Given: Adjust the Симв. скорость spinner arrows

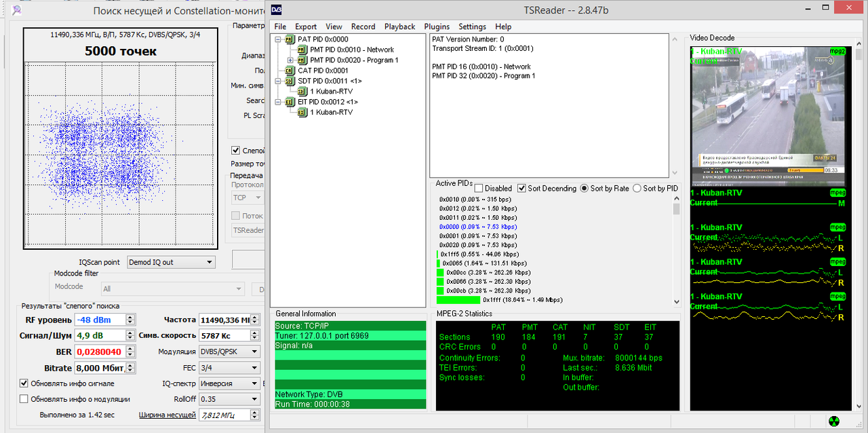Looking at the screenshot, I should click(x=256, y=335).
